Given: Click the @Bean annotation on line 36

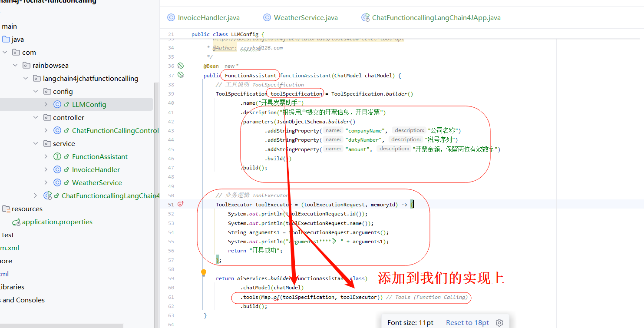Looking at the screenshot, I should [x=211, y=66].
